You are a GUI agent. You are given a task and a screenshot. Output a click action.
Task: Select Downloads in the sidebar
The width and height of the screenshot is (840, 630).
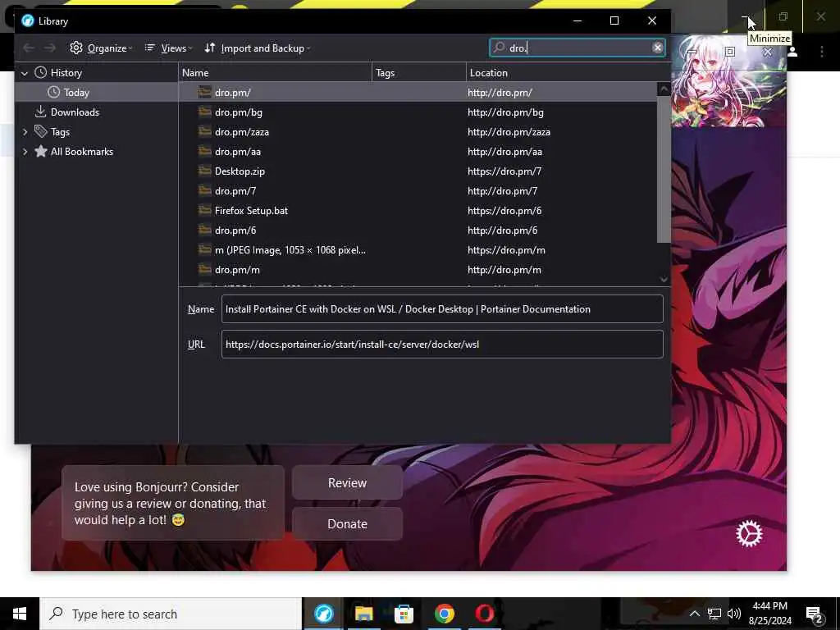tap(97, 112)
